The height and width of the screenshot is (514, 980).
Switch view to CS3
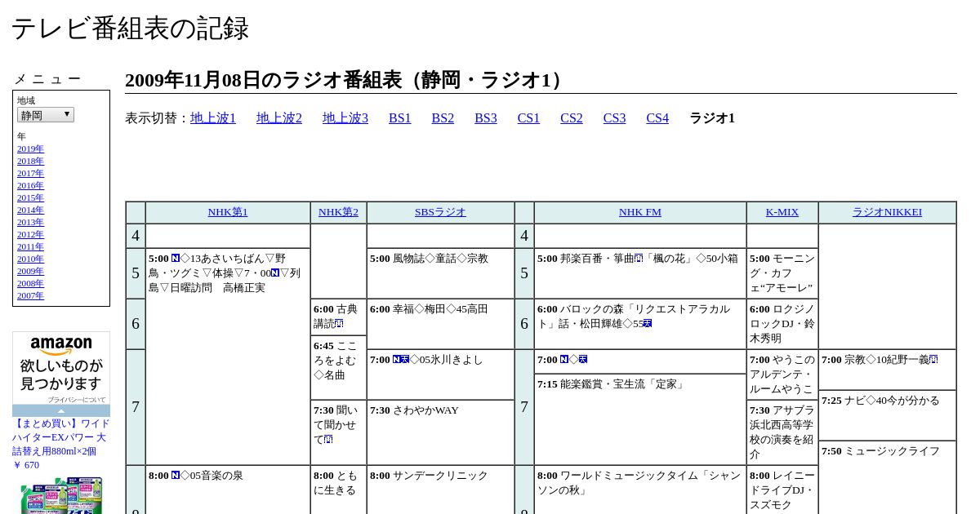coord(614,118)
